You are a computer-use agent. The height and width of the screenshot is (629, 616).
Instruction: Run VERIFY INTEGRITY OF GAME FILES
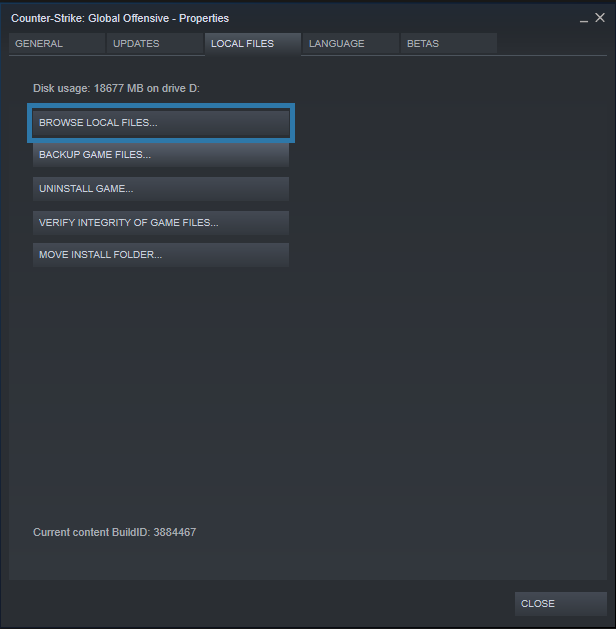coord(161,223)
